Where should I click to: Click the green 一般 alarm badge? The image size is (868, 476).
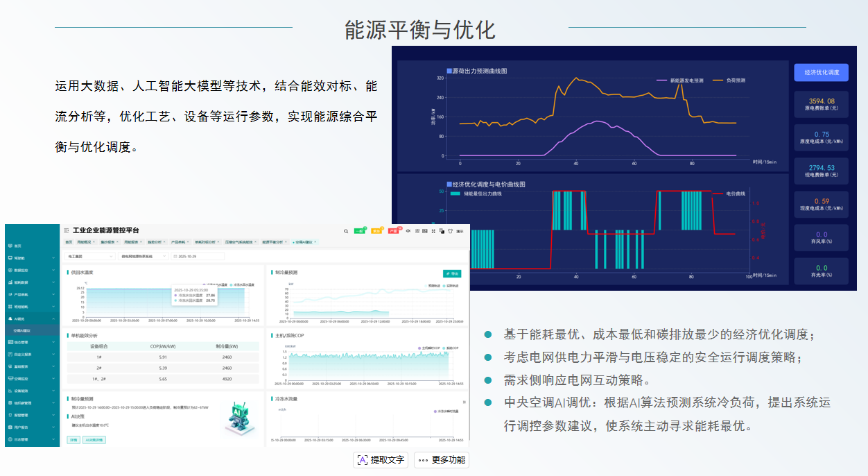tap(360, 231)
